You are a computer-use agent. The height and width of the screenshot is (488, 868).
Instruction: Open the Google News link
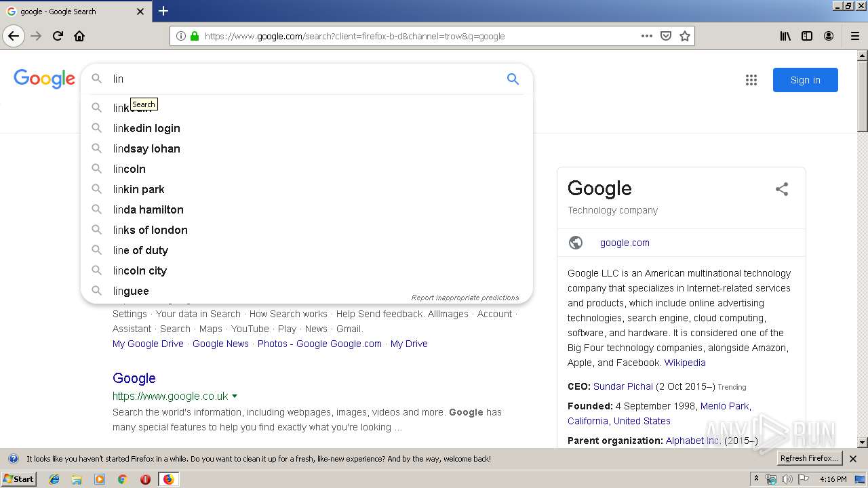(x=220, y=344)
